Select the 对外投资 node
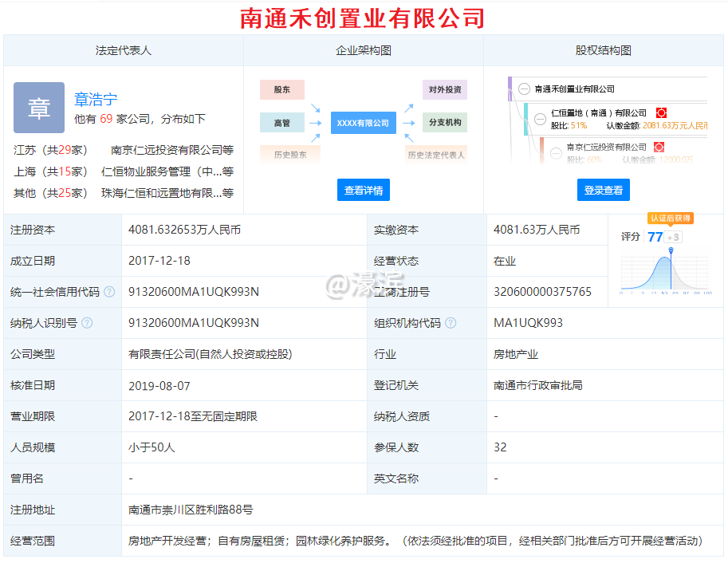The height and width of the screenshot is (567, 728). point(445,89)
